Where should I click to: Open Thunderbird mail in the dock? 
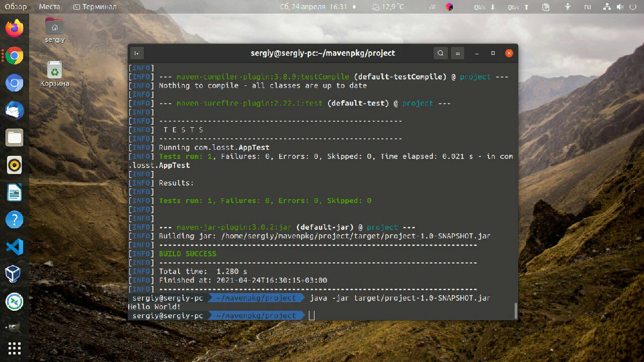pos(15,110)
